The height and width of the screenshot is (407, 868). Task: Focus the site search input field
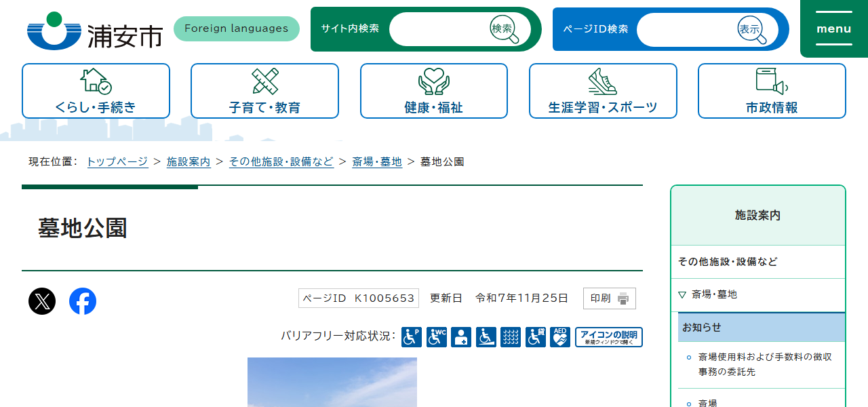coord(438,29)
